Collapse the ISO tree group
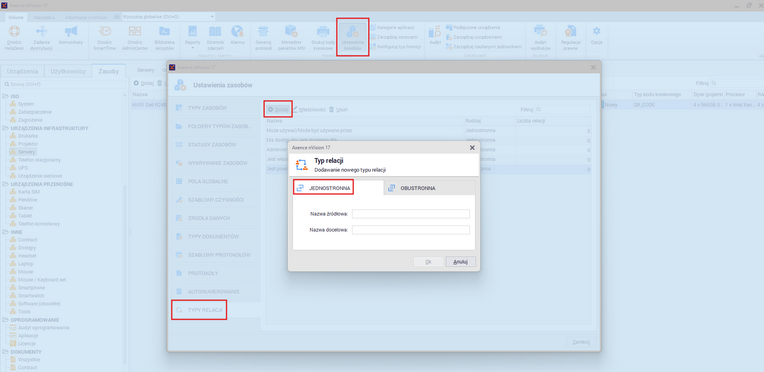The image size is (764, 372). pos(4,96)
